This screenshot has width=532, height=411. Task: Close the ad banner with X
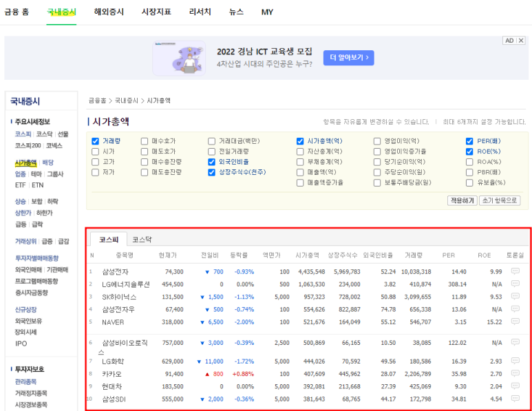(x=521, y=41)
